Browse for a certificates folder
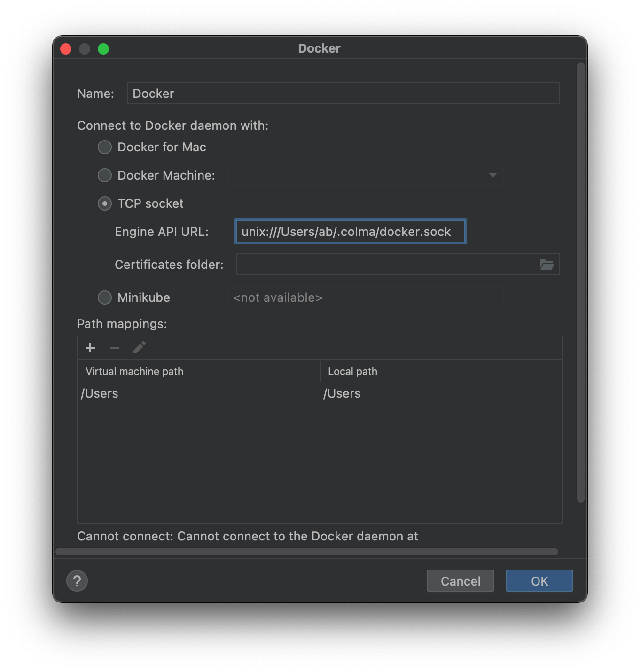640x672 pixels. coord(547,265)
